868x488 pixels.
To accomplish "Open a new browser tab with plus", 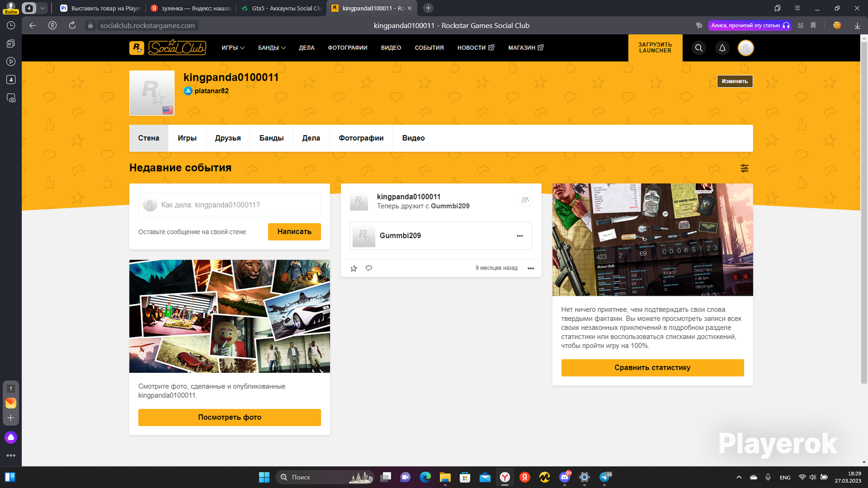I will (x=428, y=8).
